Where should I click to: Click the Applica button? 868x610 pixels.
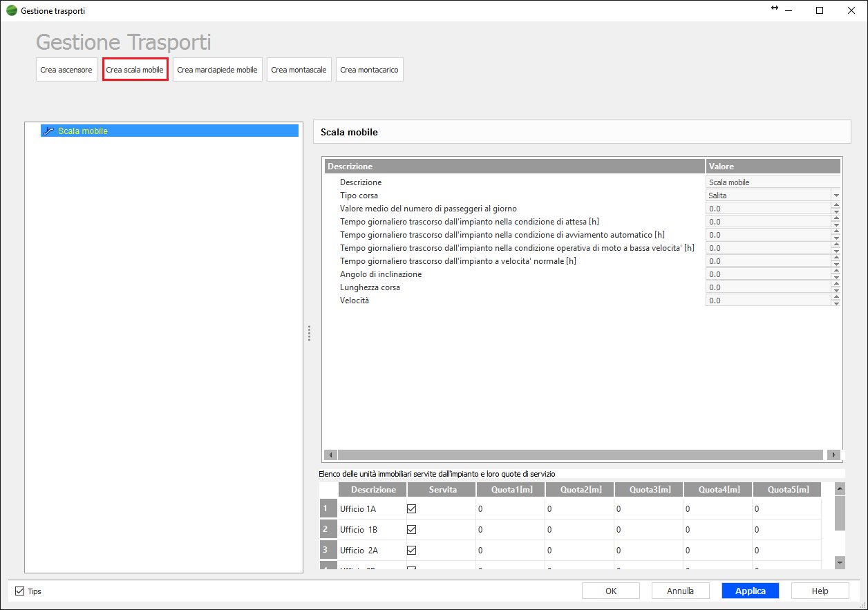[x=750, y=591]
